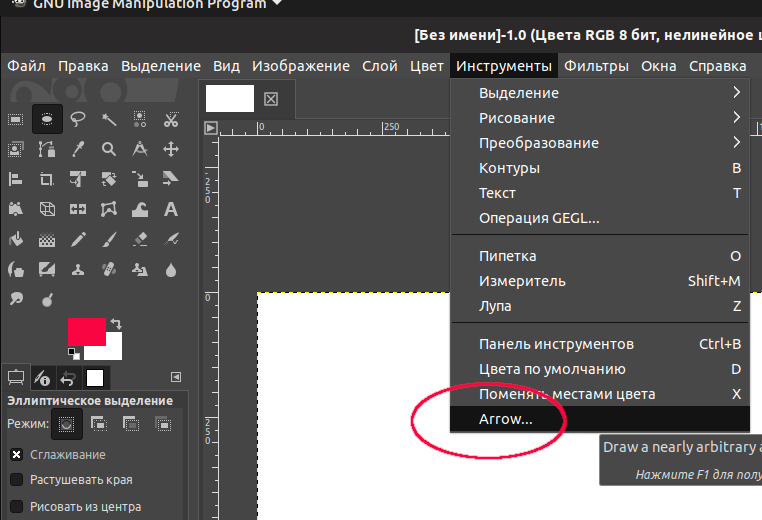Toggle the Сглаживание checkbox
Screen dimensions: 762x520
coord(17,454)
